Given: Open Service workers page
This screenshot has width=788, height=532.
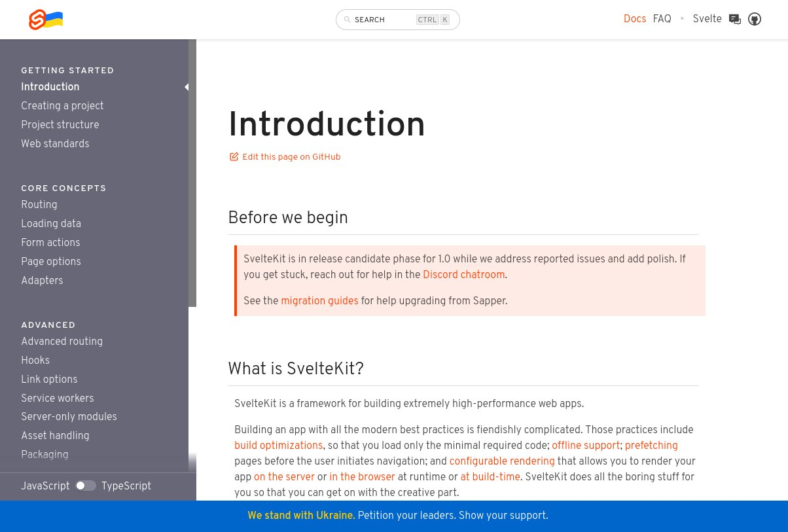Looking at the screenshot, I should [58, 399].
